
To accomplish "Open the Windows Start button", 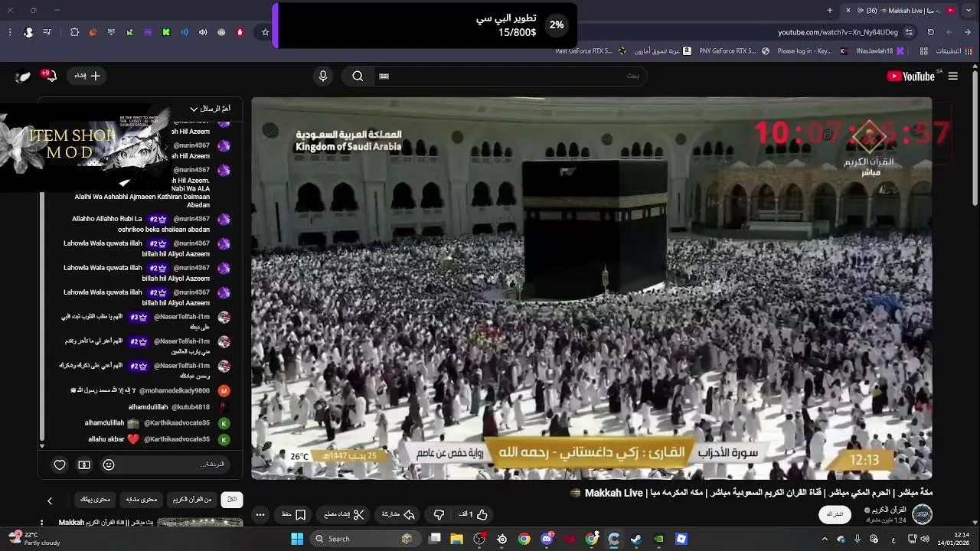I will point(297,539).
